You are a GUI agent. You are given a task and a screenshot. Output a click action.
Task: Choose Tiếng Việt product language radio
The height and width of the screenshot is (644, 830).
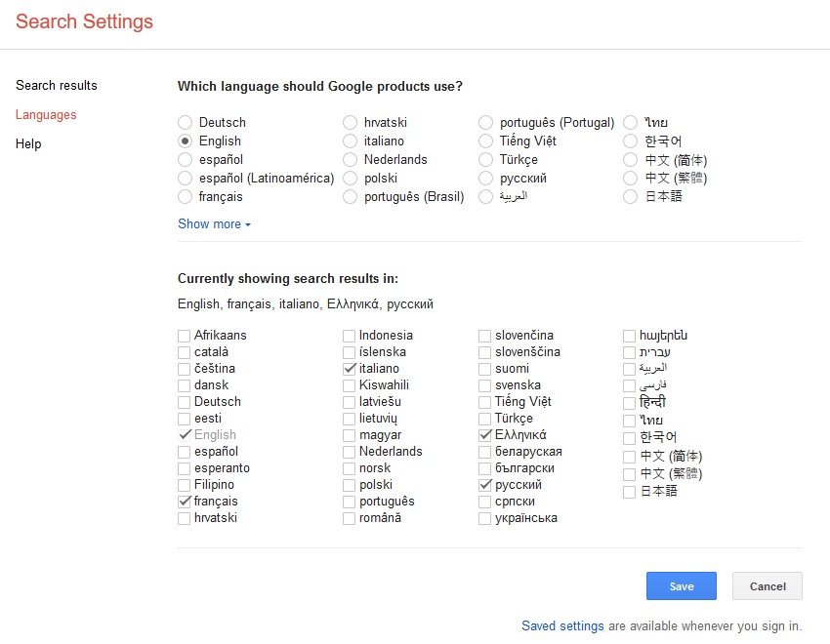click(x=485, y=141)
